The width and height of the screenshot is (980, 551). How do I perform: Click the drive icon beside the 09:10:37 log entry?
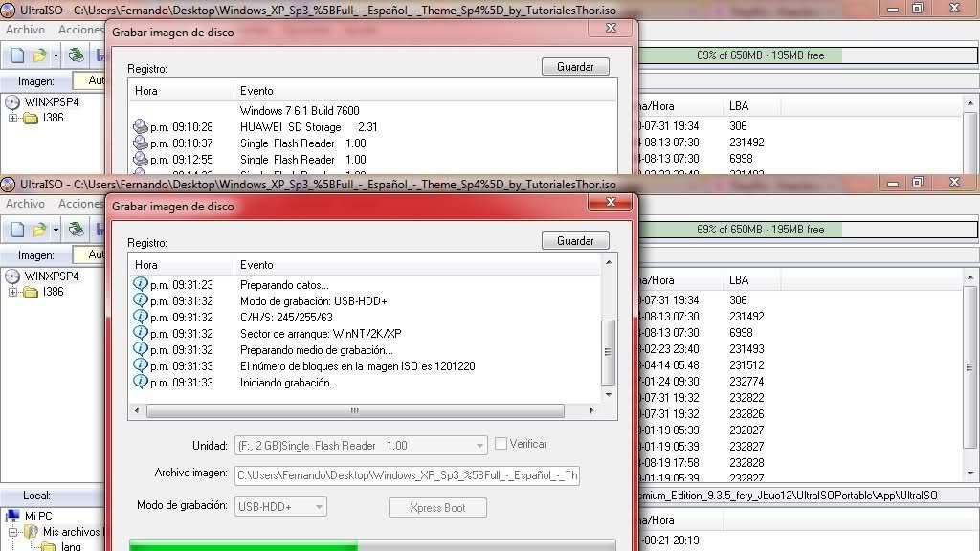[141, 143]
